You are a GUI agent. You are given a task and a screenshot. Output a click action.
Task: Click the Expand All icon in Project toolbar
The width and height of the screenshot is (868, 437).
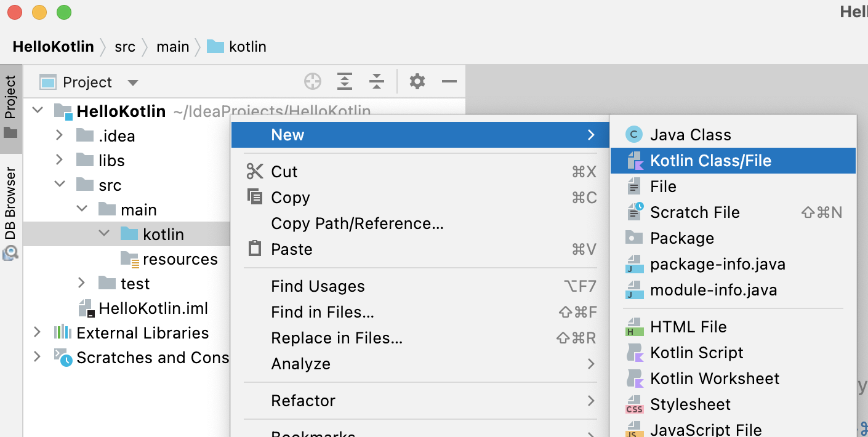345,81
